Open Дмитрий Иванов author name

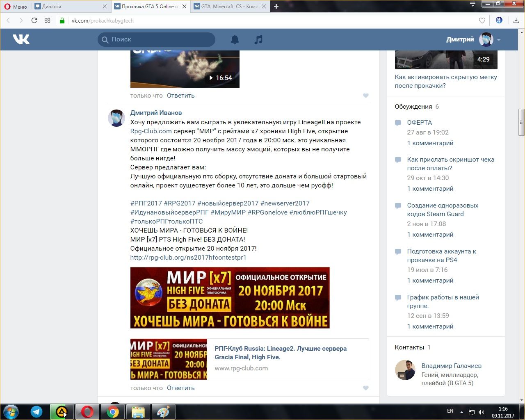click(x=156, y=113)
